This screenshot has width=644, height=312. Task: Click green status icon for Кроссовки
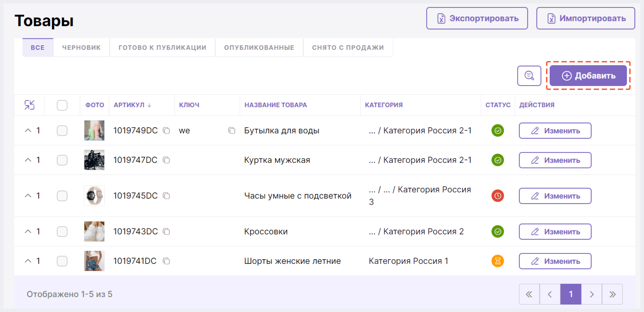click(x=498, y=231)
